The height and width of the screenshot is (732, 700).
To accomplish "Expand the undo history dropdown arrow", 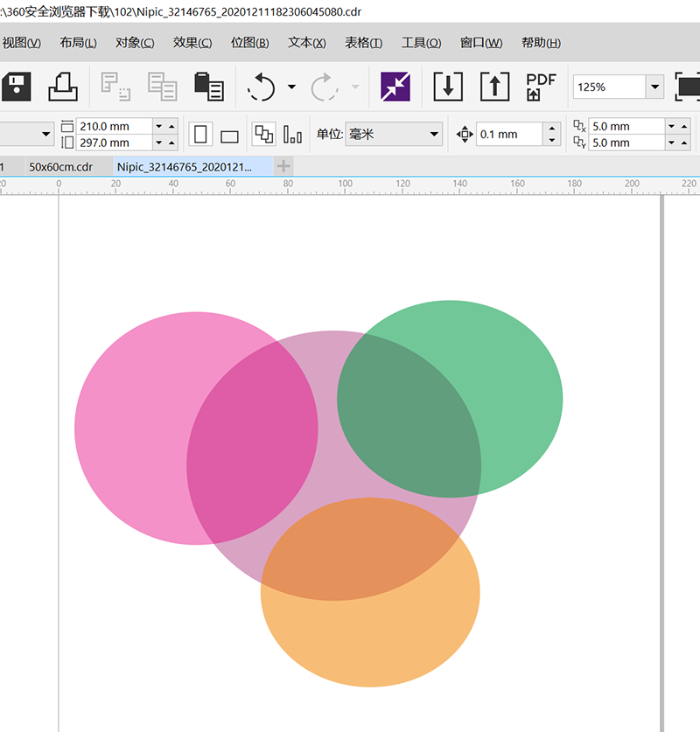I will (291, 87).
